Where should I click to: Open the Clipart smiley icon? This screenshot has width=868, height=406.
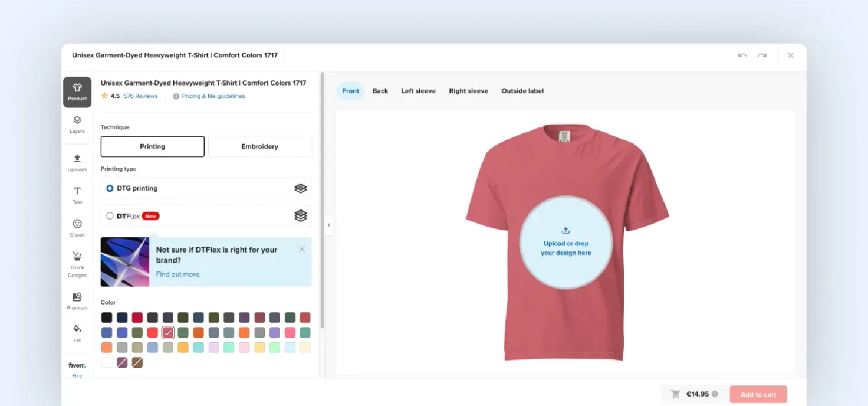point(77,228)
